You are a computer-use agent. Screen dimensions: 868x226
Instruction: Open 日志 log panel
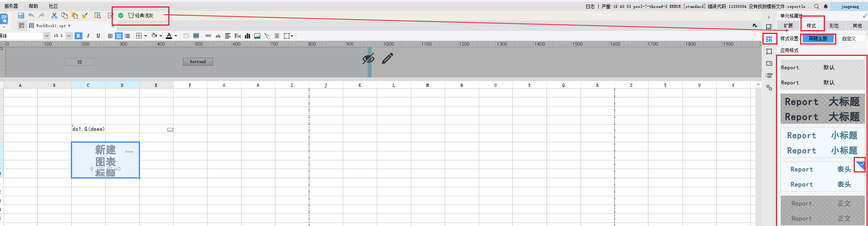590,6
